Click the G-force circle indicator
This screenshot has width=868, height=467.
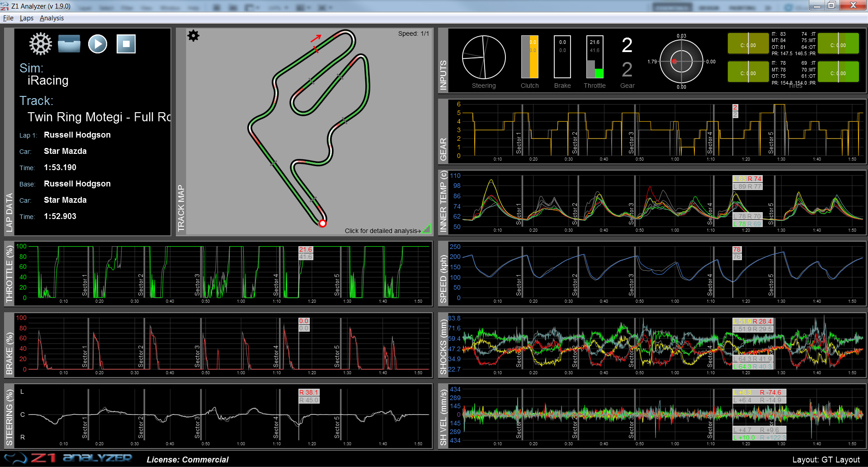[681, 61]
